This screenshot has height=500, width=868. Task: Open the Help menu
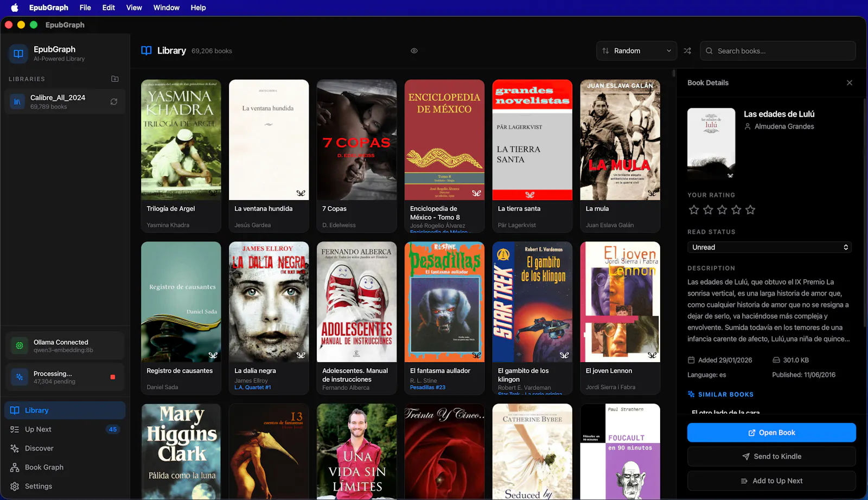[198, 8]
